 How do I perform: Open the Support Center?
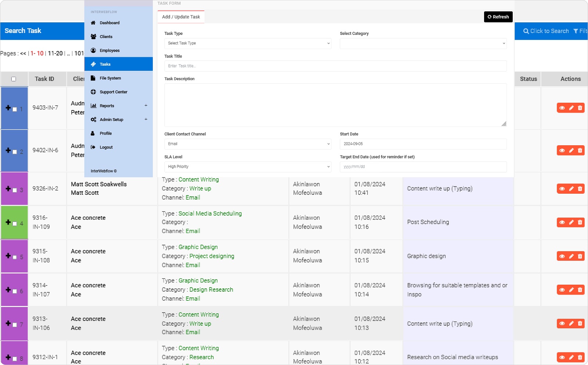point(113,92)
